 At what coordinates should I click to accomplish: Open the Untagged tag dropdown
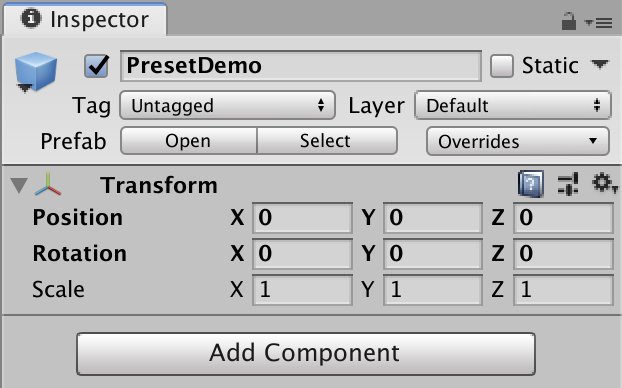pos(227,106)
